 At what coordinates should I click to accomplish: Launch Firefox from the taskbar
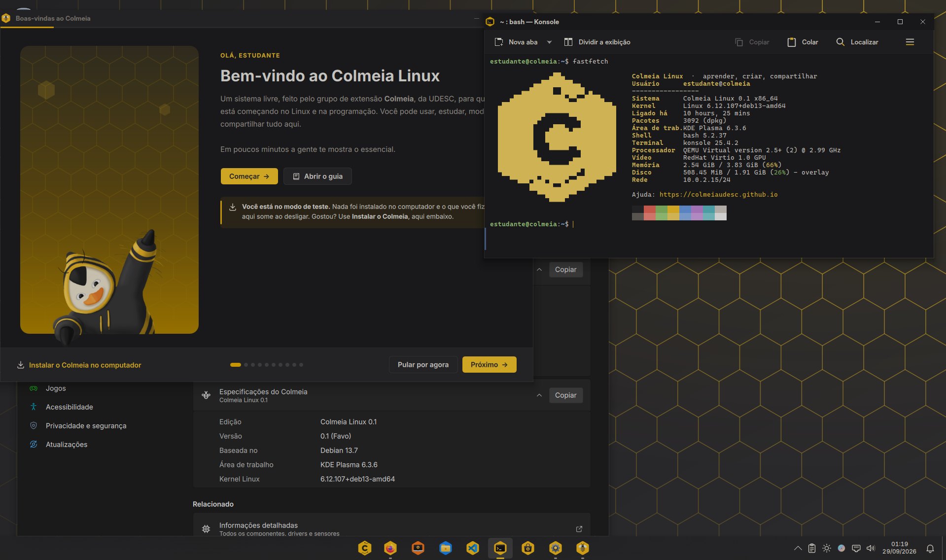(390, 548)
